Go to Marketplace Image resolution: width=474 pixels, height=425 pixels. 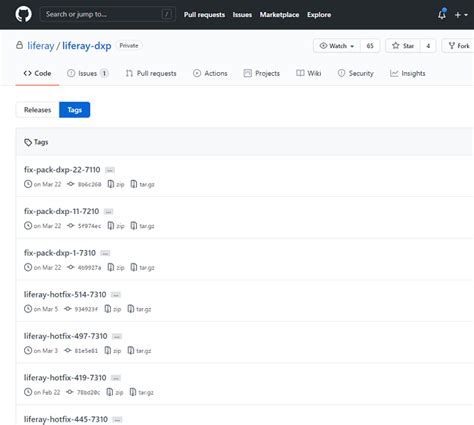pos(279,15)
